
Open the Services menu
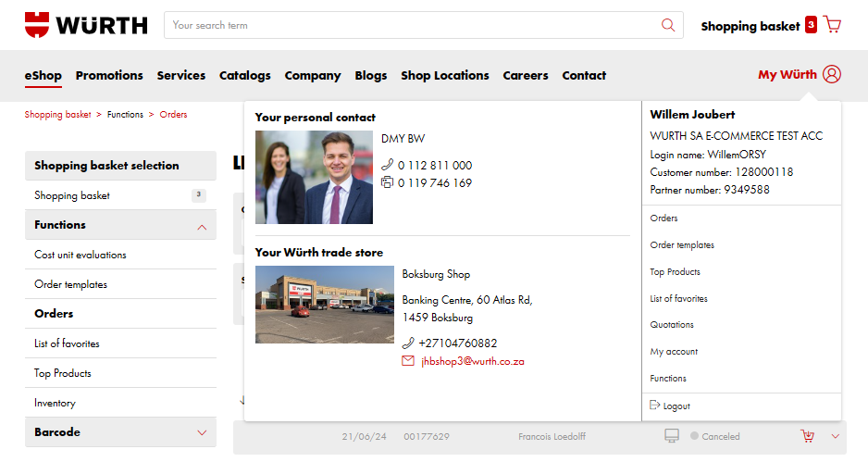(181, 75)
